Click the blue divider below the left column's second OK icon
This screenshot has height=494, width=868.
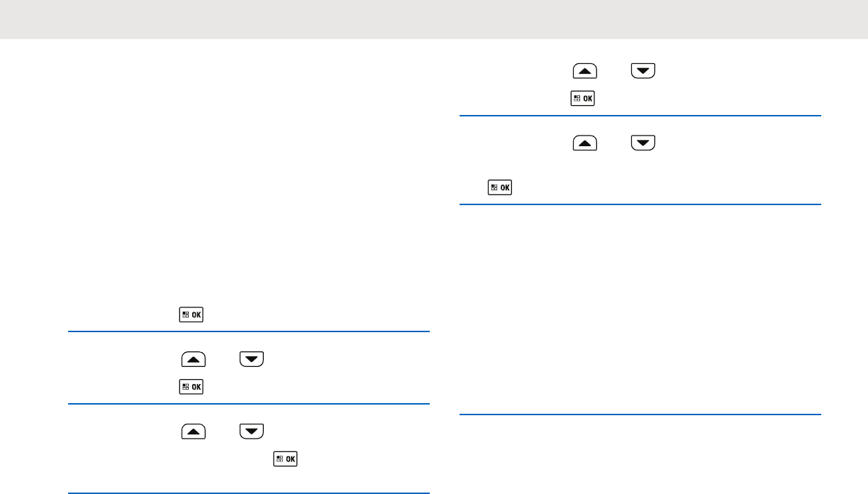tap(249, 404)
